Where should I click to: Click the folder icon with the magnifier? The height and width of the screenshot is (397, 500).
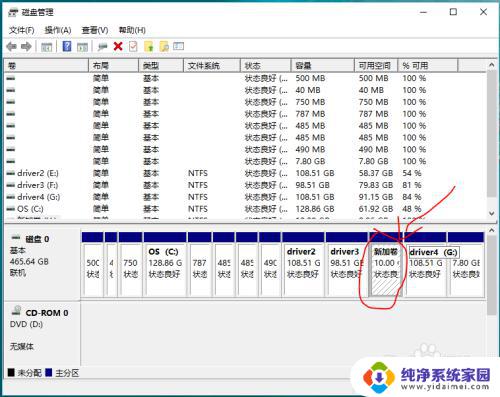tap(164, 46)
